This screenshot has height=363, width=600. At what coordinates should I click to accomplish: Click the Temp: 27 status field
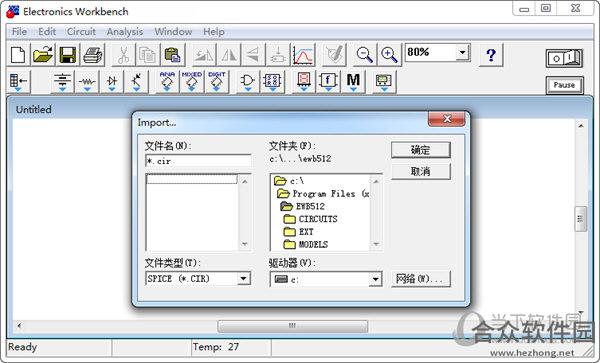pyautogui.click(x=231, y=347)
